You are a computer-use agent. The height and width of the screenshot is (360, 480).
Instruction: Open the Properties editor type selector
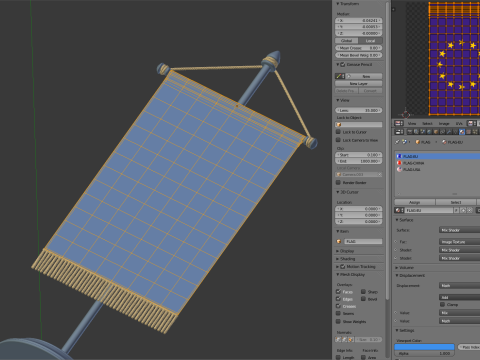pyautogui.click(x=399, y=132)
